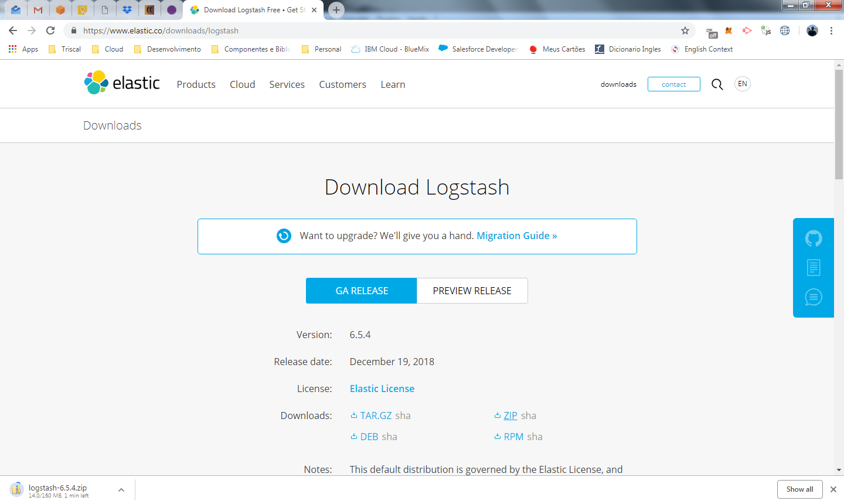Viewport: 844px width, 504px height.
Task: Open the Dropbox pinned tab
Action: (x=127, y=10)
